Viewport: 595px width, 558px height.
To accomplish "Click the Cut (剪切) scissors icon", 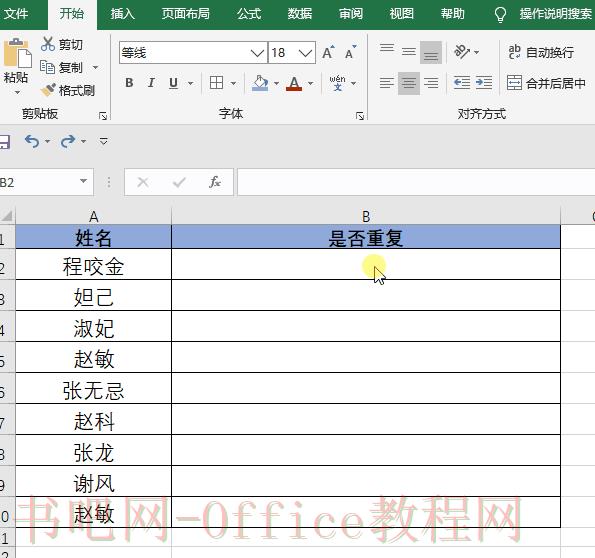I will click(48, 44).
